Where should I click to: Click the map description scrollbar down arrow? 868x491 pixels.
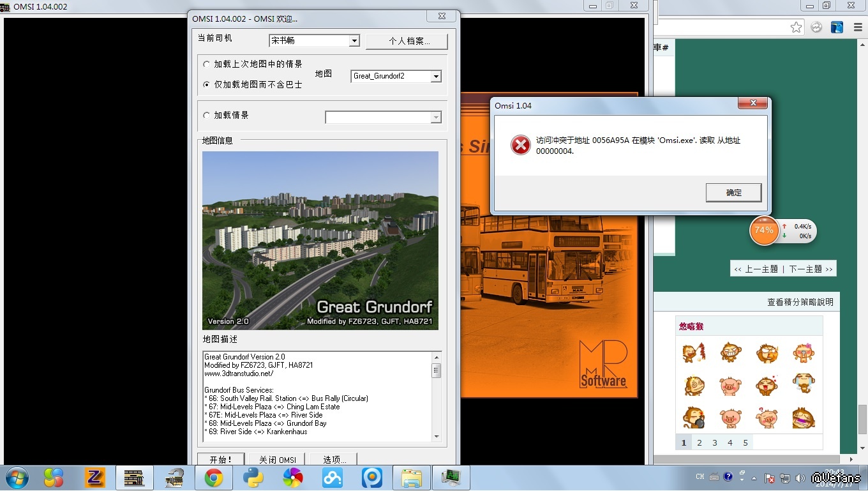click(x=437, y=436)
